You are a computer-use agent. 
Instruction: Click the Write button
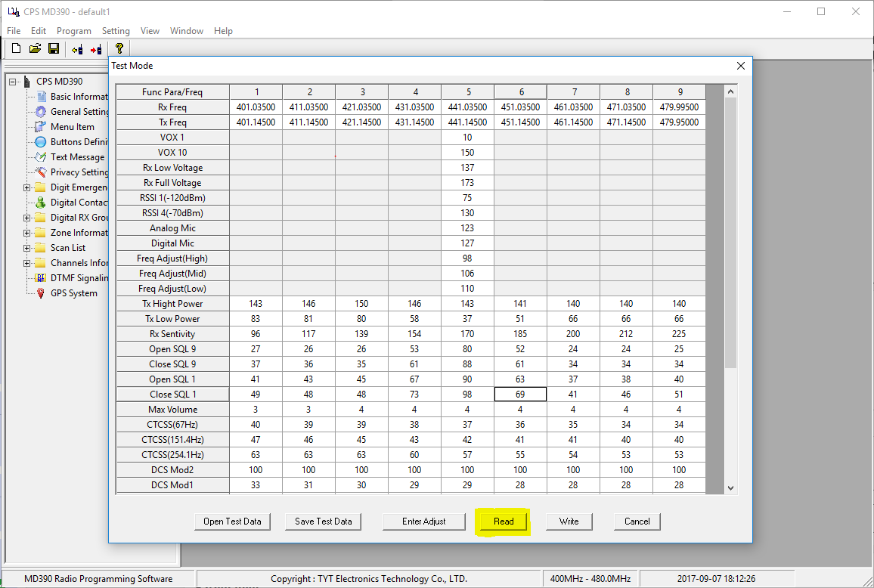[569, 521]
